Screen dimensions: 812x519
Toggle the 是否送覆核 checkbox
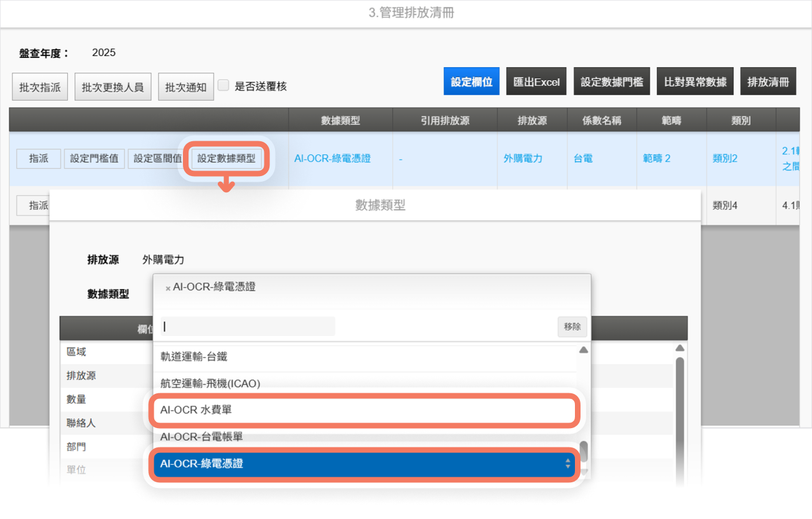coord(223,86)
